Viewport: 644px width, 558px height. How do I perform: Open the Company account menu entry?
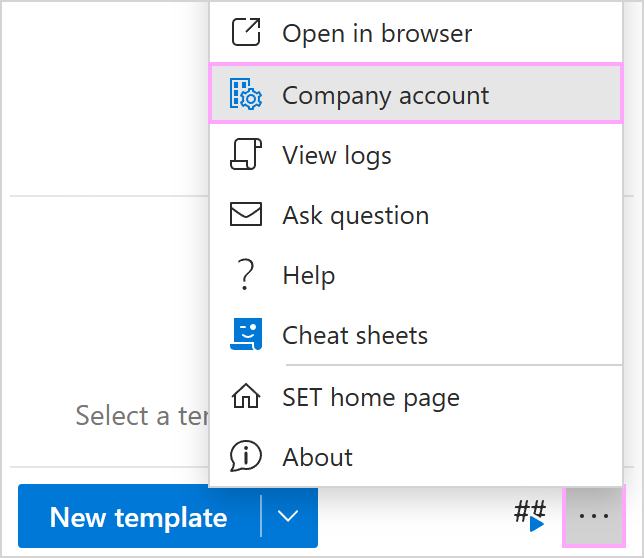tap(416, 94)
